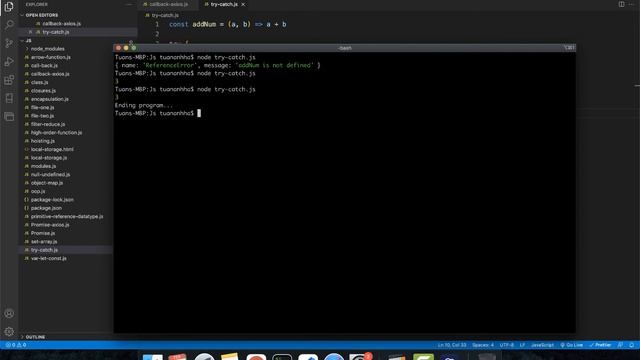The height and width of the screenshot is (360, 640).
Task: Open null-undefined.js file
Action: point(50,174)
